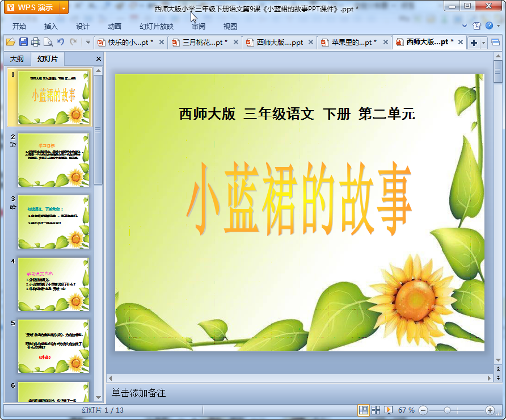Start slideshow from status bar icon

[388, 410]
